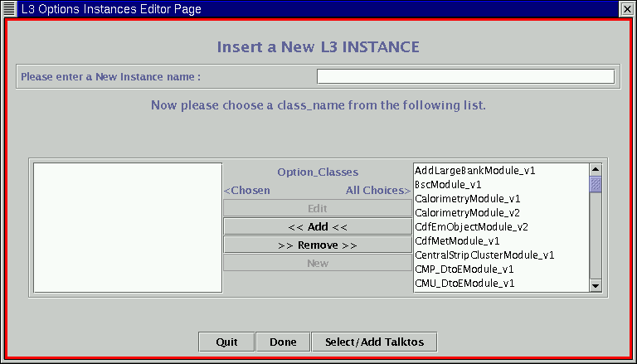Close the L3 Options Instances Editor window
Image resolution: width=637 pixels, height=364 pixels.
coord(627,8)
